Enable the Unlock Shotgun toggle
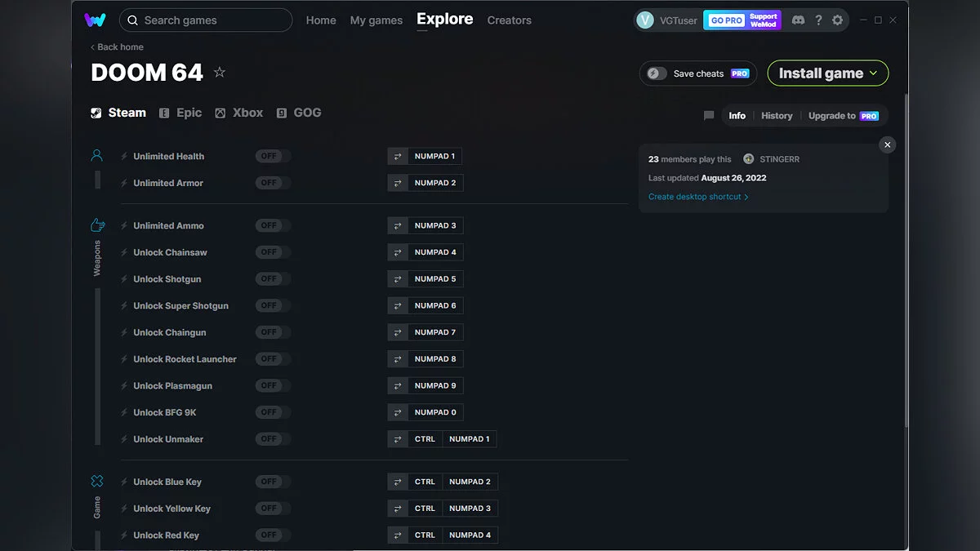 pos(273,279)
